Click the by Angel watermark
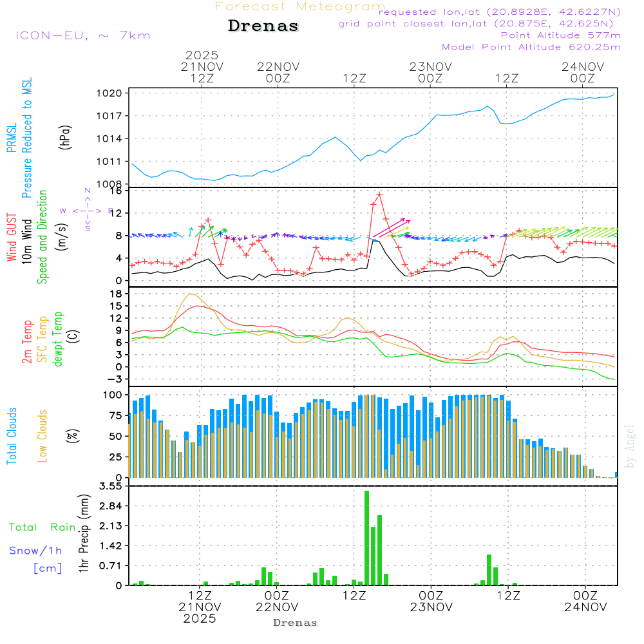 [x=630, y=446]
